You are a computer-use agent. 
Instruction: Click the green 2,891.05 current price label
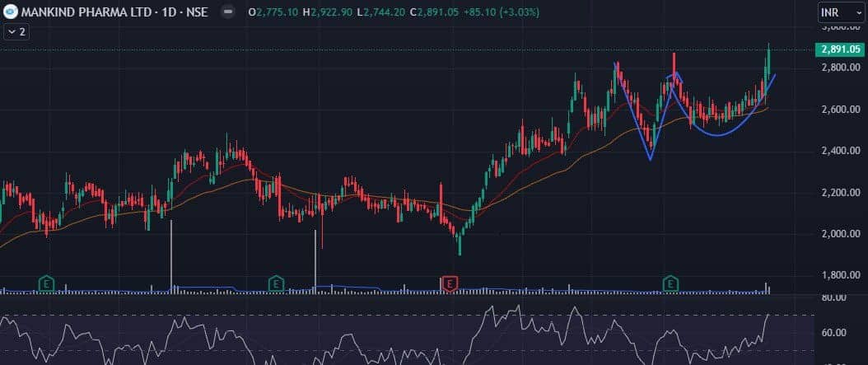[841, 49]
